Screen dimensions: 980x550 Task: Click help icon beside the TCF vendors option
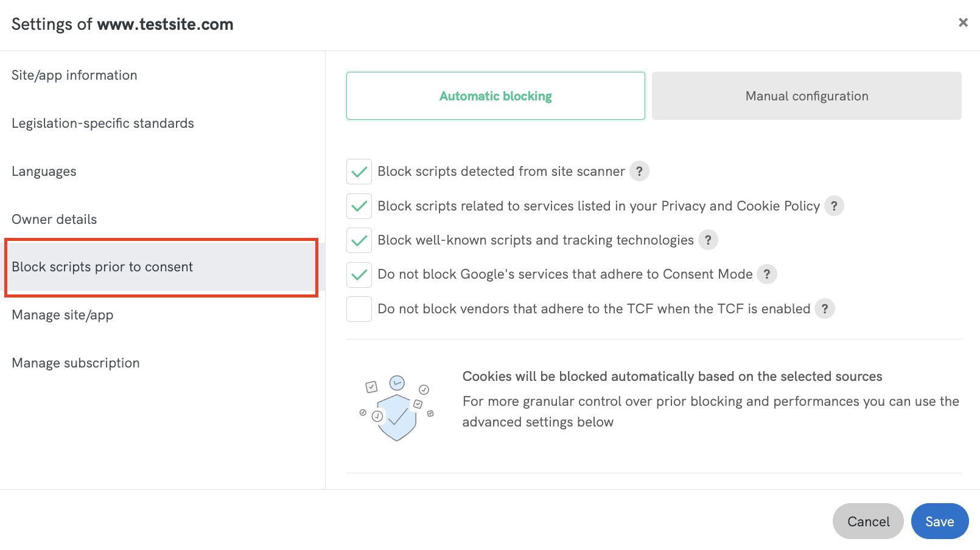825,308
